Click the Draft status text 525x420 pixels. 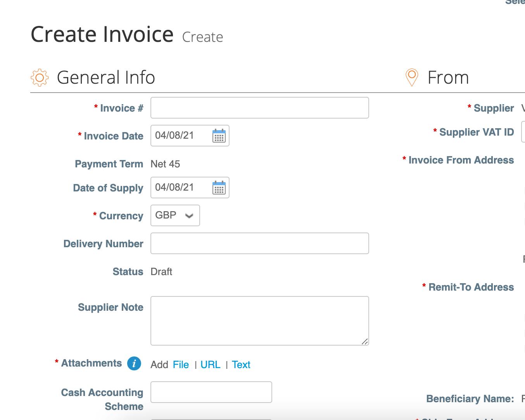tap(161, 272)
